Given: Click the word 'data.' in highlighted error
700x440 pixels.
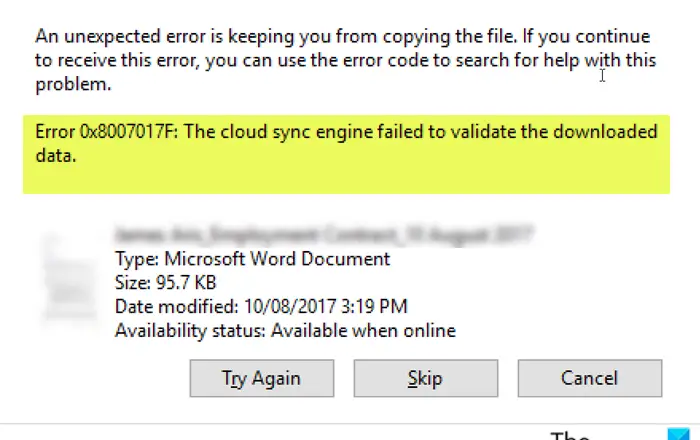Looking at the screenshot, I should [56, 156].
